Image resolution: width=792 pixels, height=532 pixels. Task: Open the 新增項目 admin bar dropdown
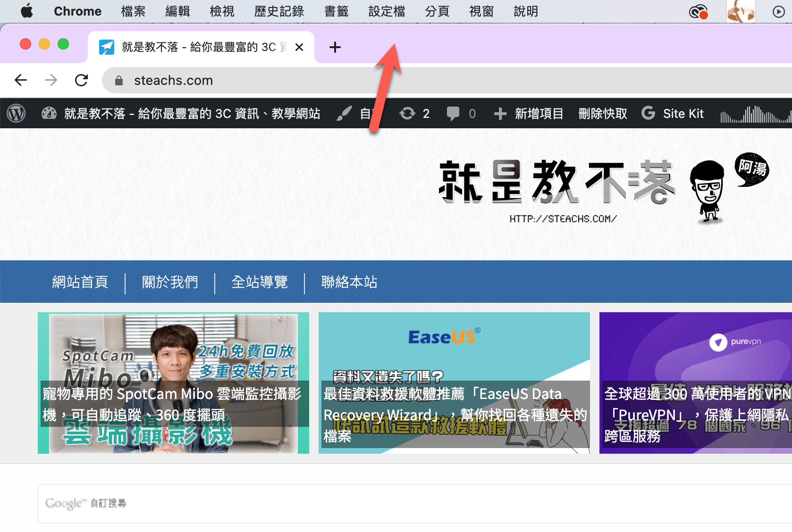tap(529, 114)
